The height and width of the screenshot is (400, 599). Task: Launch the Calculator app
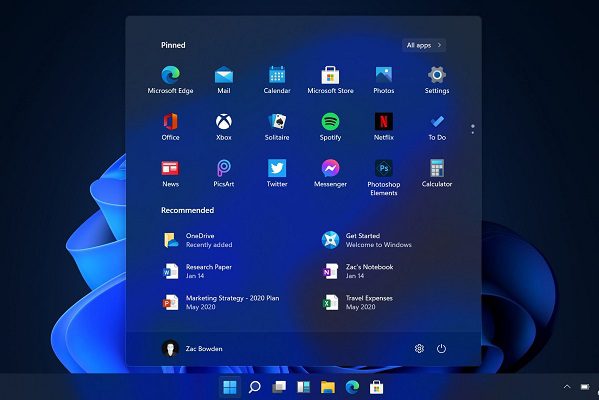437,173
